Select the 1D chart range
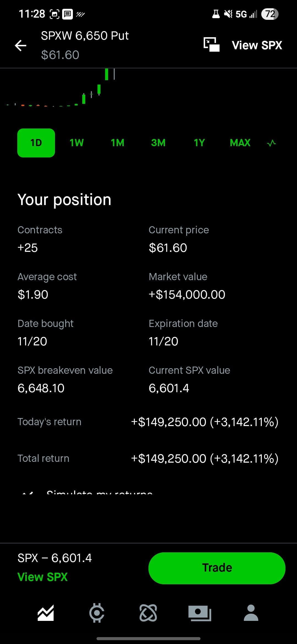 pos(36,143)
